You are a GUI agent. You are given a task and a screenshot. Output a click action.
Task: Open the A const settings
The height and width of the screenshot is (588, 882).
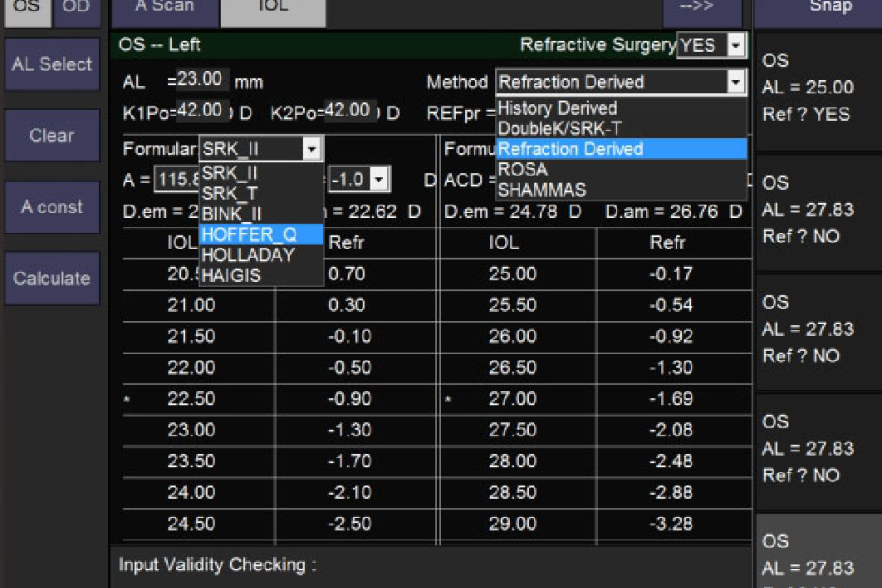(x=52, y=207)
